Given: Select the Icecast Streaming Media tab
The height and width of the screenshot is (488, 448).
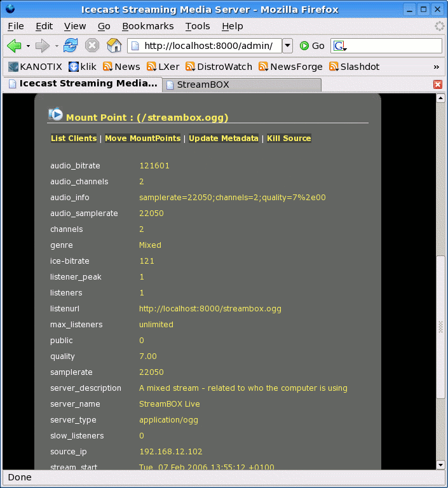Looking at the screenshot, I should pos(83,83).
